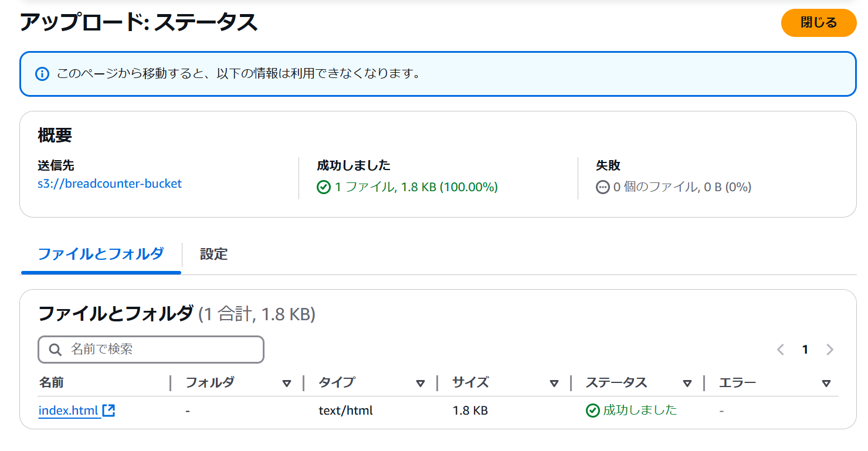Sort by サイズ column arrow
Image resolution: width=868 pixels, height=451 pixels.
554,384
